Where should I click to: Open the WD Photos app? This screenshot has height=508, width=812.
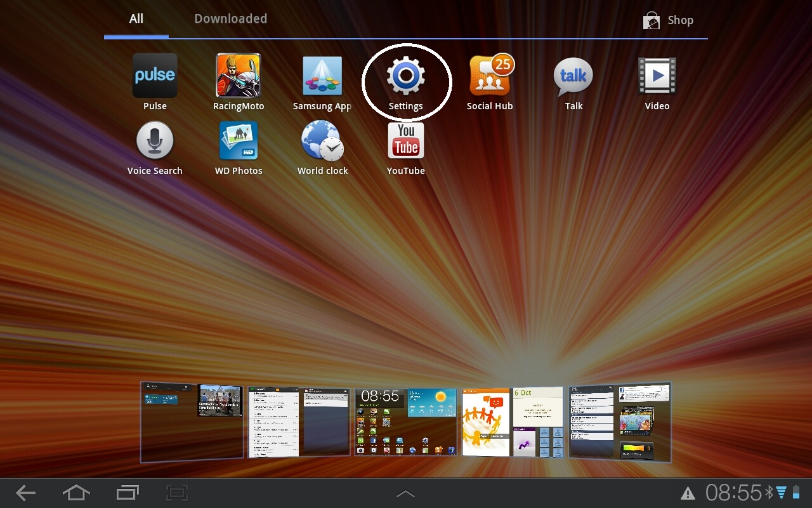click(x=239, y=147)
